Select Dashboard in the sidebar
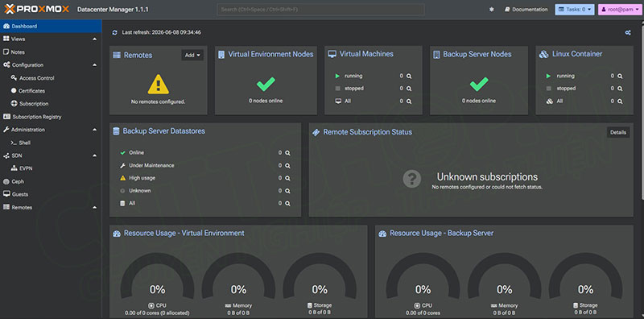Screen dimensions: 644x319 pos(51,26)
